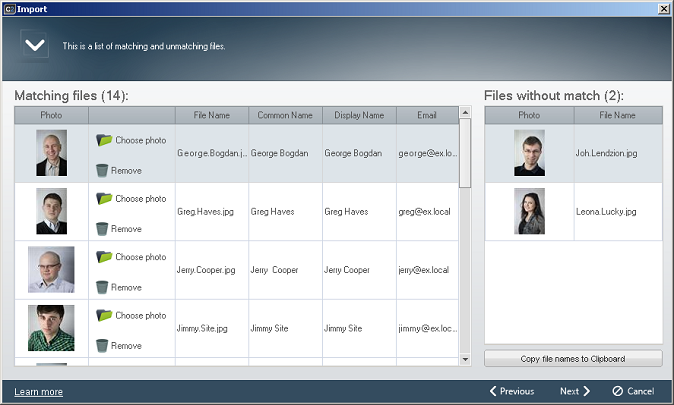
Task: Click Leona.Lucky.jpg file name
Action: click(x=606, y=212)
